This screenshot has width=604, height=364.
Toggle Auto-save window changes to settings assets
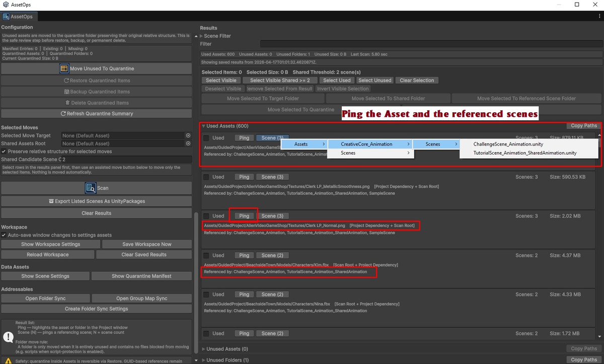[4, 235]
